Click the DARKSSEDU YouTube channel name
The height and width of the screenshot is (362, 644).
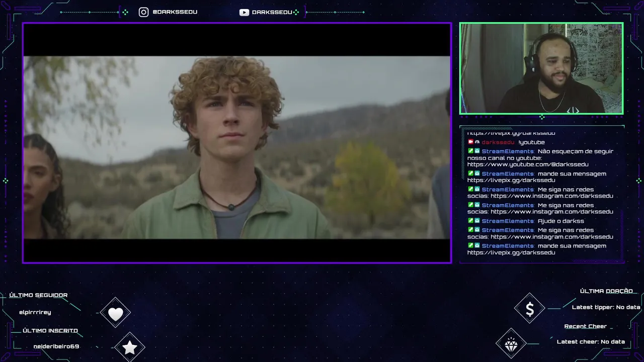[272, 13]
